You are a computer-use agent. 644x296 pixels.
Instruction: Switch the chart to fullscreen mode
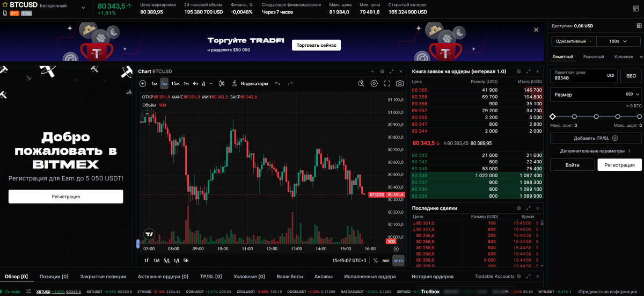pos(387,83)
